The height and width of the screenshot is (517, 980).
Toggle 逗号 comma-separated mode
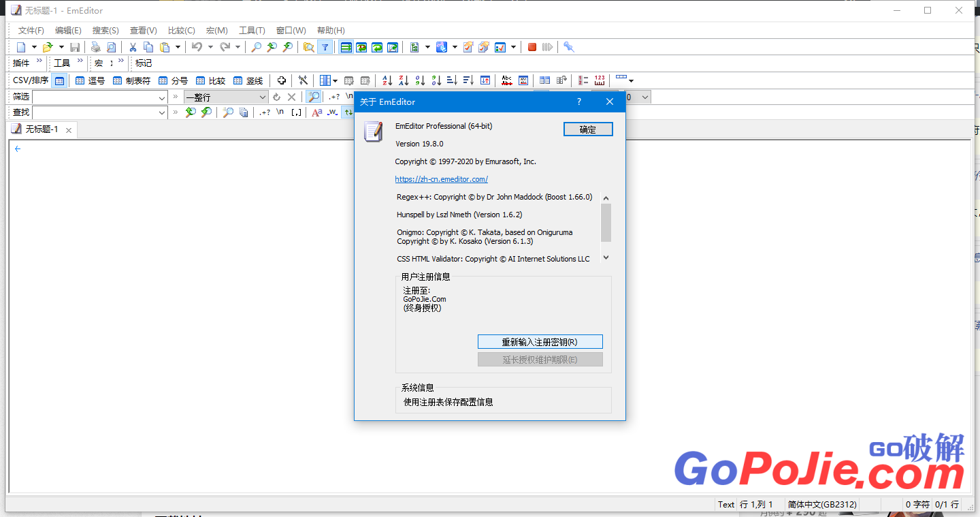point(90,80)
